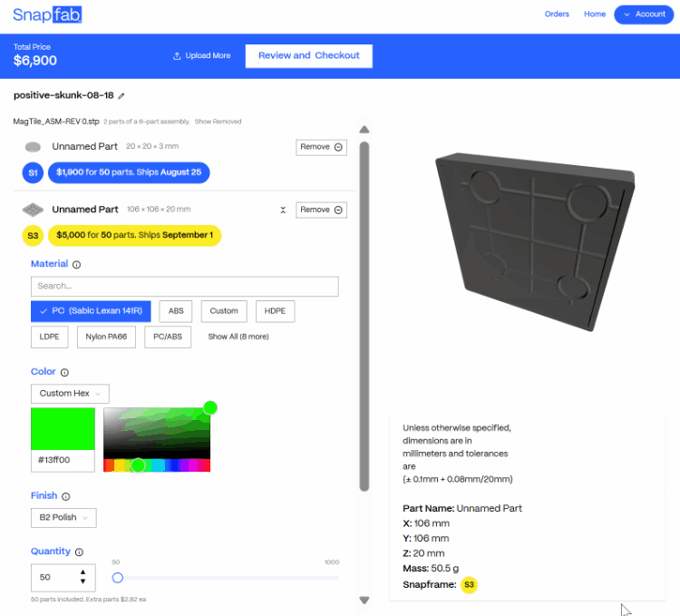Viewport: 680px width, 616px height.
Task: Click the saturation picker handle
Action: (210, 407)
